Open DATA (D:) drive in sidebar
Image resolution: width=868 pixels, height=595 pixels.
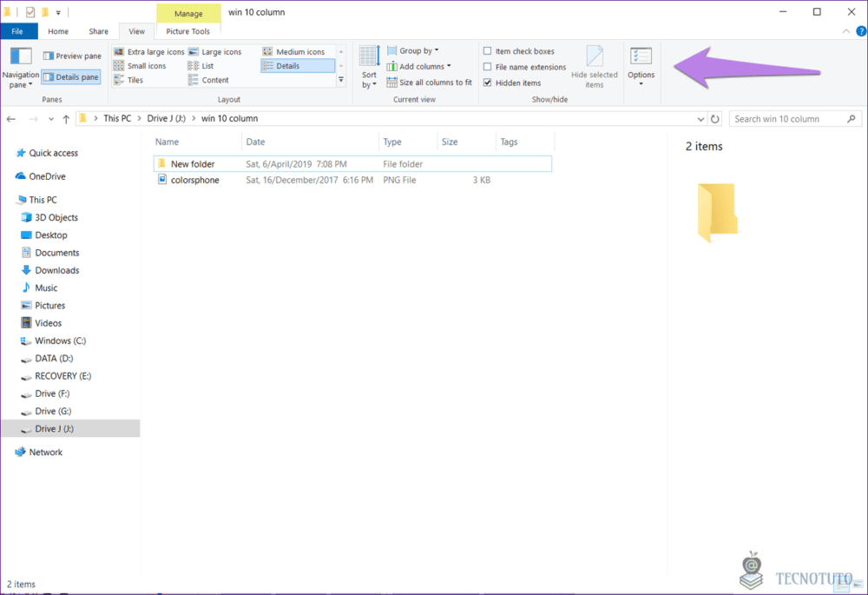[x=47, y=359]
